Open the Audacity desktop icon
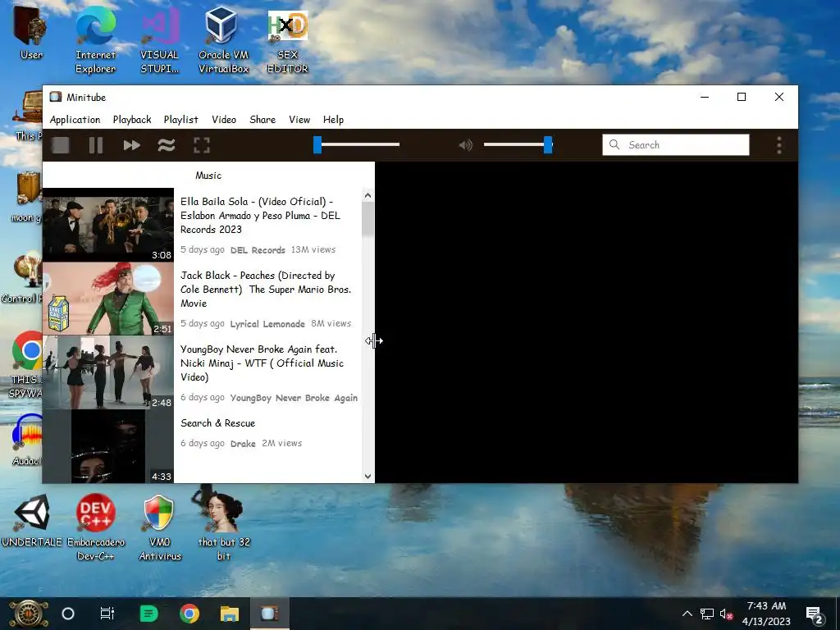The height and width of the screenshot is (630, 840). pos(27,440)
